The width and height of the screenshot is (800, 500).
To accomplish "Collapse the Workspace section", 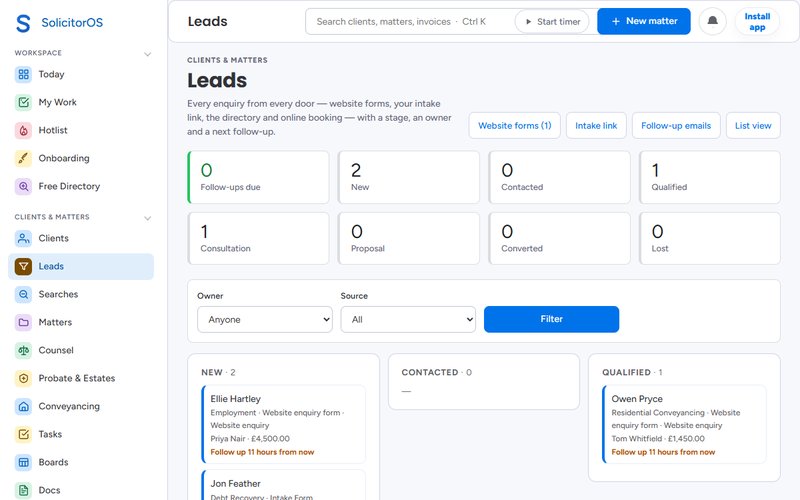I will [147, 54].
